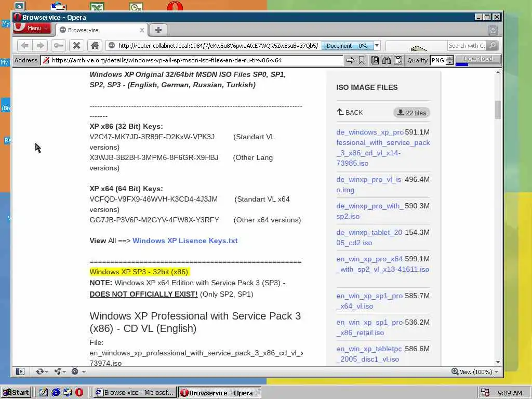The image size is (532, 399).
Task: Click BACK in ISO Image Files
Action: [350, 112]
